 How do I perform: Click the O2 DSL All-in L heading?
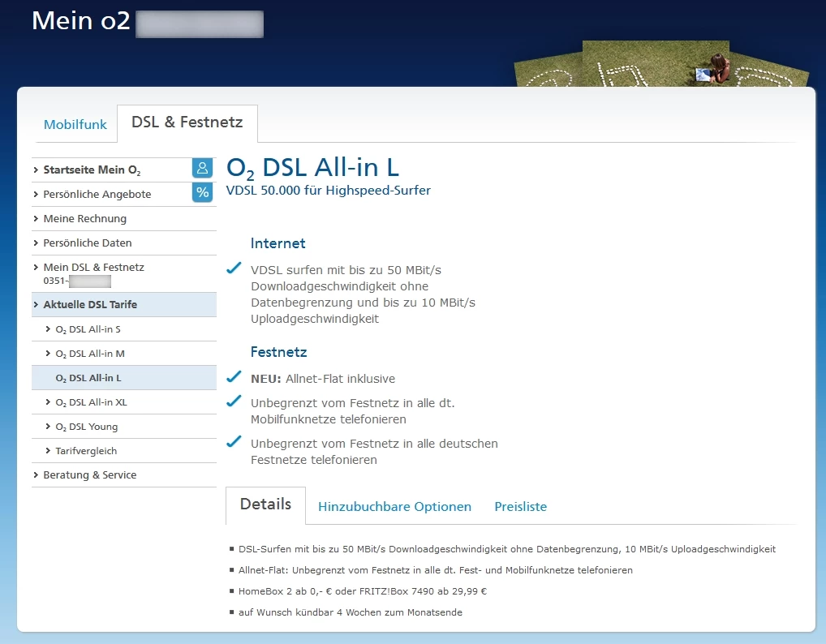click(x=313, y=168)
